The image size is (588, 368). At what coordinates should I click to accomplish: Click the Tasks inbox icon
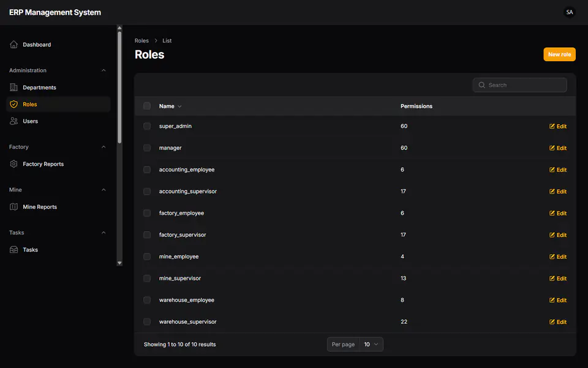[14, 250]
